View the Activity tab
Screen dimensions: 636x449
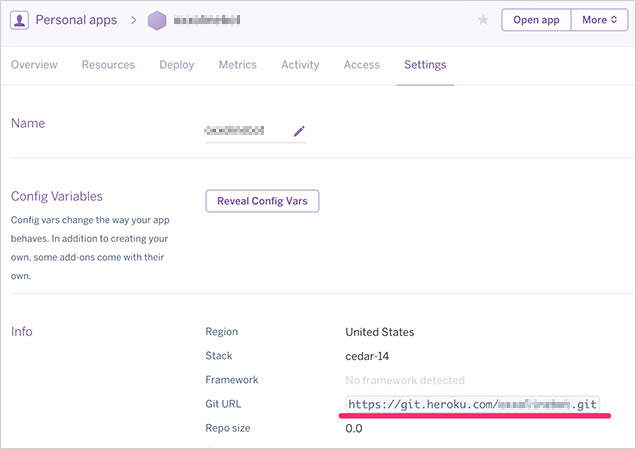300,65
